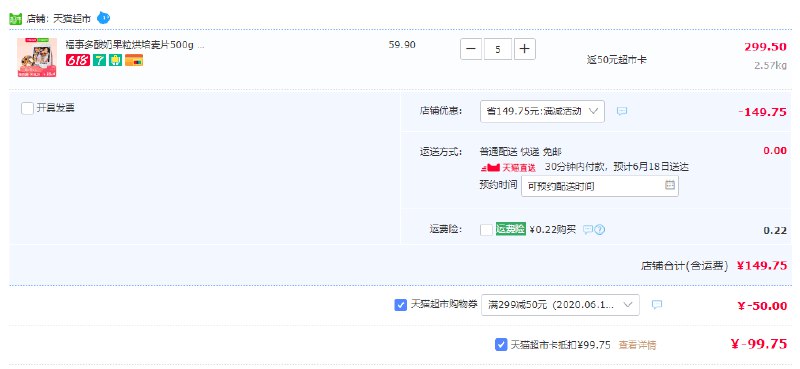This screenshot has height=369, width=800.
Task: Tick the 运费险 insurance checkbox
Action: (486, 230)
